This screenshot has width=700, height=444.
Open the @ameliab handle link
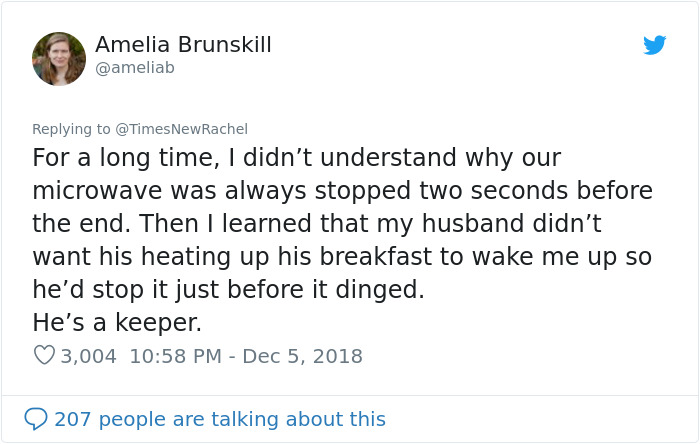(x=135, y=67)
